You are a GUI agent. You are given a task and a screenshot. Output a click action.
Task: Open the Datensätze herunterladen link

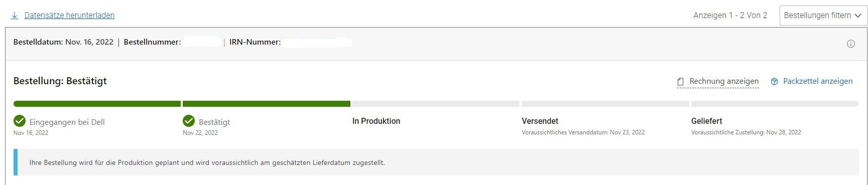(x=69, y=16)
